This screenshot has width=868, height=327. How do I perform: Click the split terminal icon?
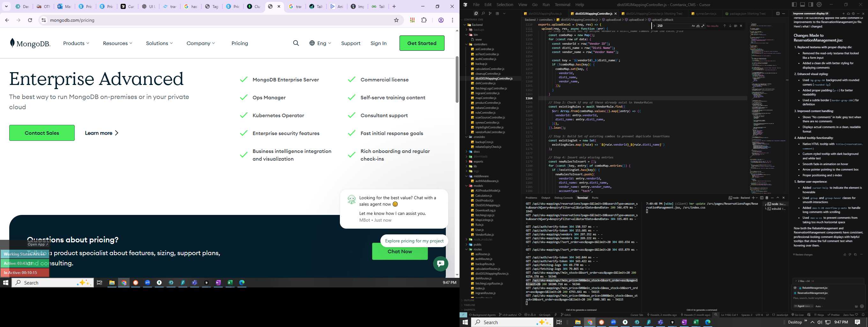(761, 198)
